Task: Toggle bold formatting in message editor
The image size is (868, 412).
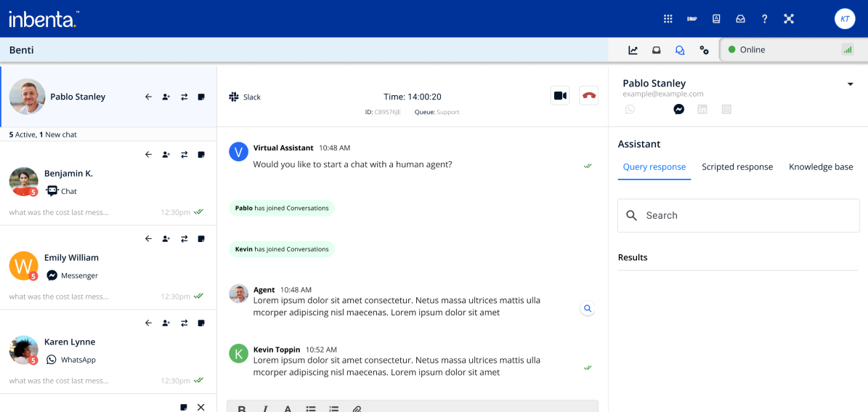Action: click(242, 408)
